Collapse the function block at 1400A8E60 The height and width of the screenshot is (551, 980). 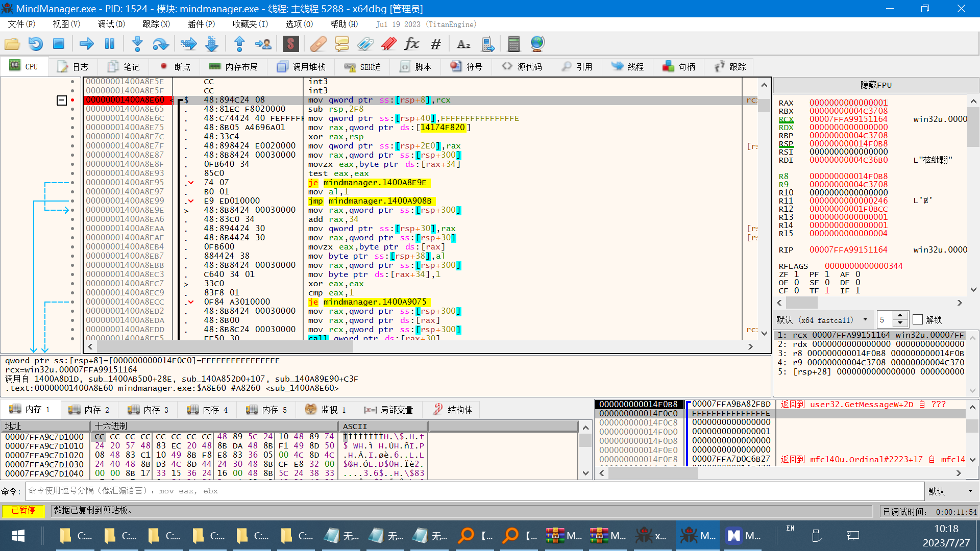(61, 101)
